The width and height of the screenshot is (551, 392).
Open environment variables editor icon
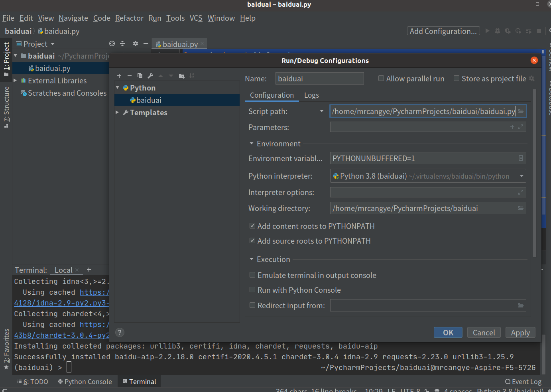521,158
